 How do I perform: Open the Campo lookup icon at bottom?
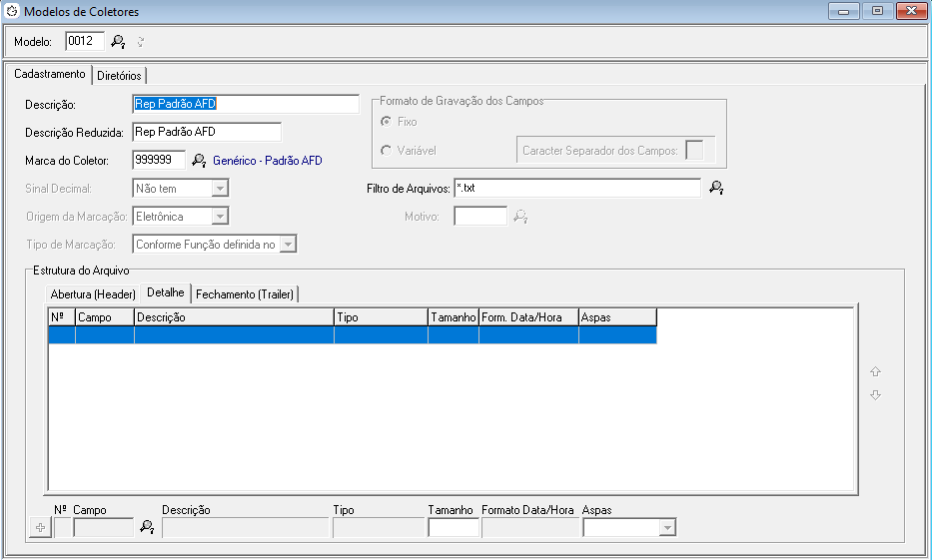coord(146,527)
